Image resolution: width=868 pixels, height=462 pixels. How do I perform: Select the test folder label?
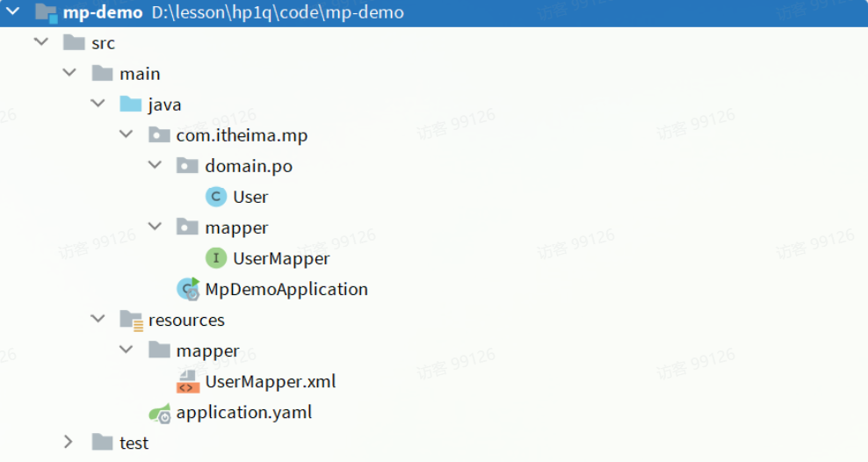[134, 444]
